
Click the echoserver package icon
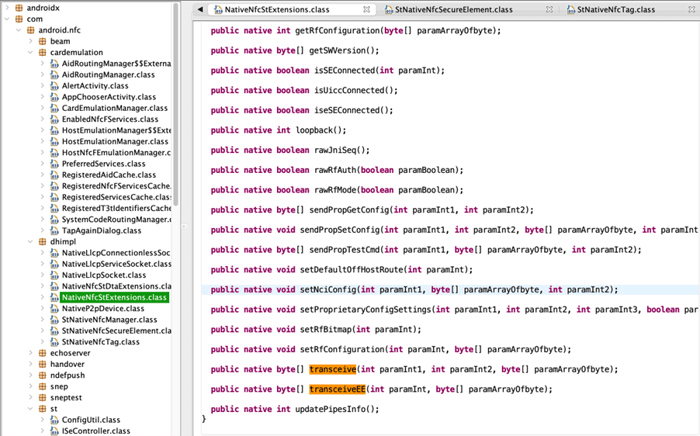click(x=42, y=353)
